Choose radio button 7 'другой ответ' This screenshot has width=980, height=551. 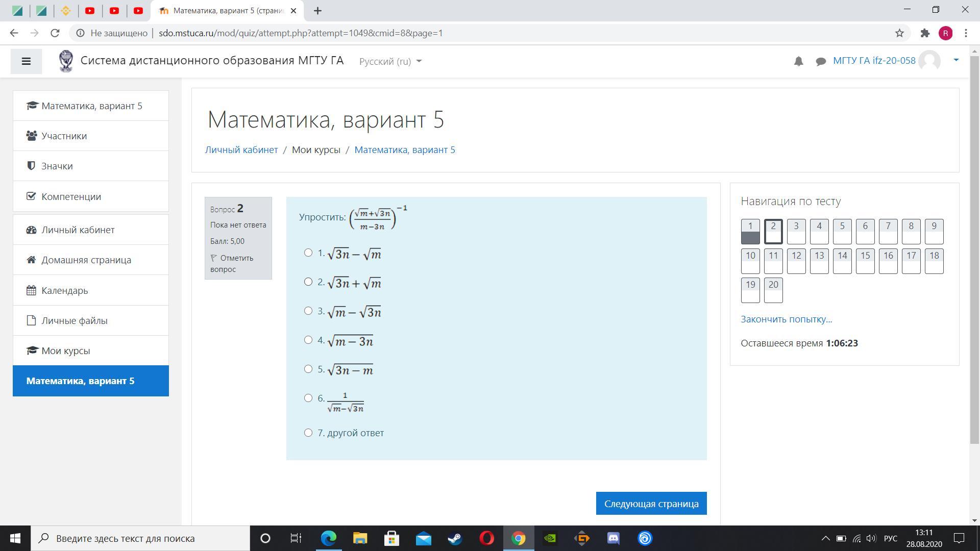click(308, 433)
